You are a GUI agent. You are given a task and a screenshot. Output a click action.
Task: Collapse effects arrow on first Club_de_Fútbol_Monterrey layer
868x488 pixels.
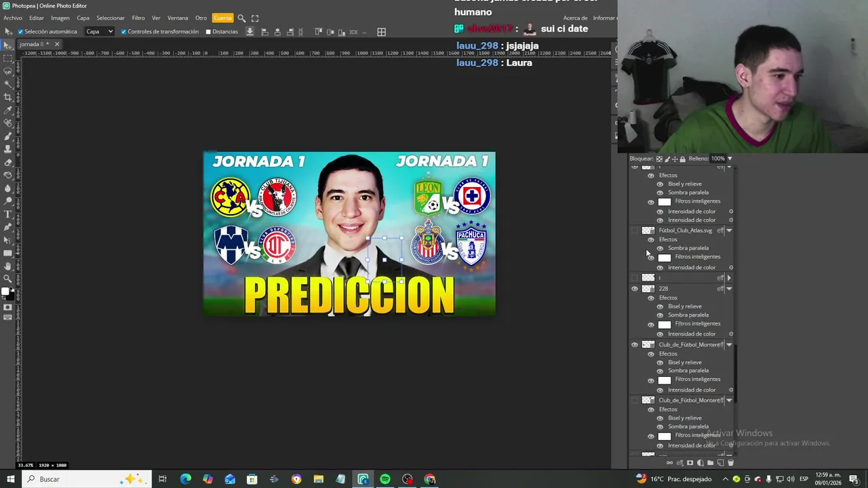tap(729, 345)
